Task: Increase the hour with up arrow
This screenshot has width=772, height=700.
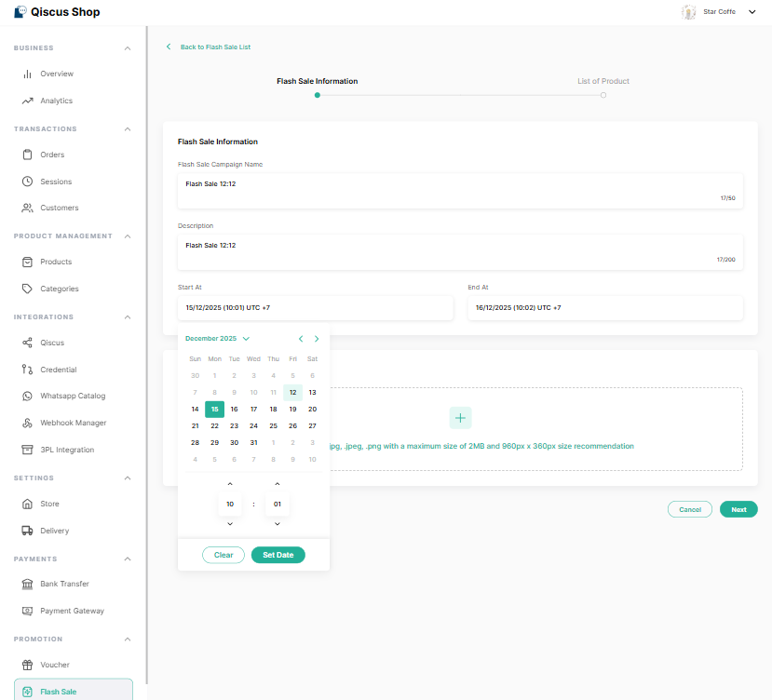Action: click(230, 484)
